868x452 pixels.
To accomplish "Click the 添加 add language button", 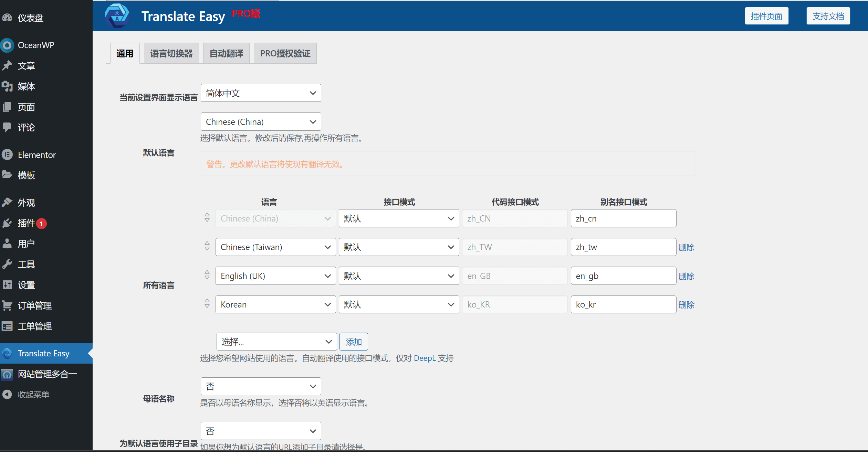I will (354, 341).
